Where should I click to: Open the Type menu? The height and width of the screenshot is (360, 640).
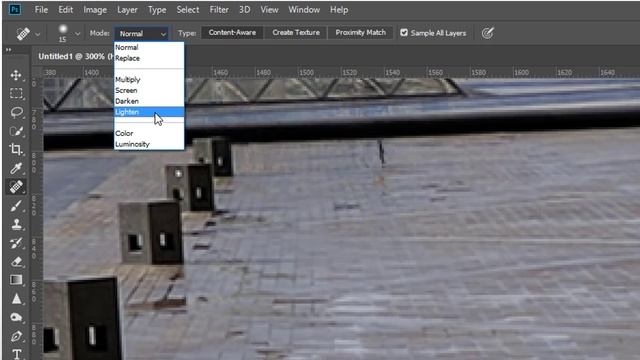[x=157, y=10]
